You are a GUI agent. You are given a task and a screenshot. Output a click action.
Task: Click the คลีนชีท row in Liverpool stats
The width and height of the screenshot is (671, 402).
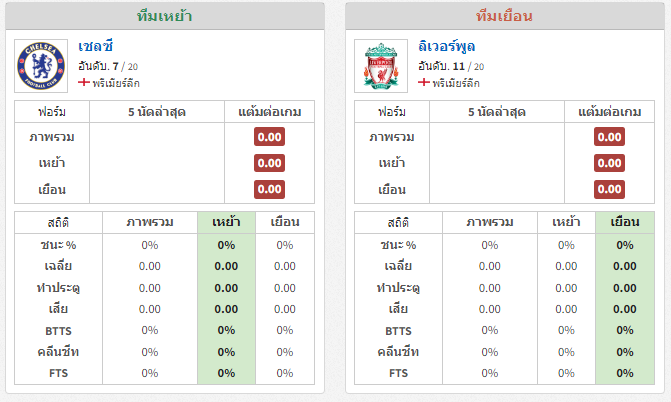point(505,352)
